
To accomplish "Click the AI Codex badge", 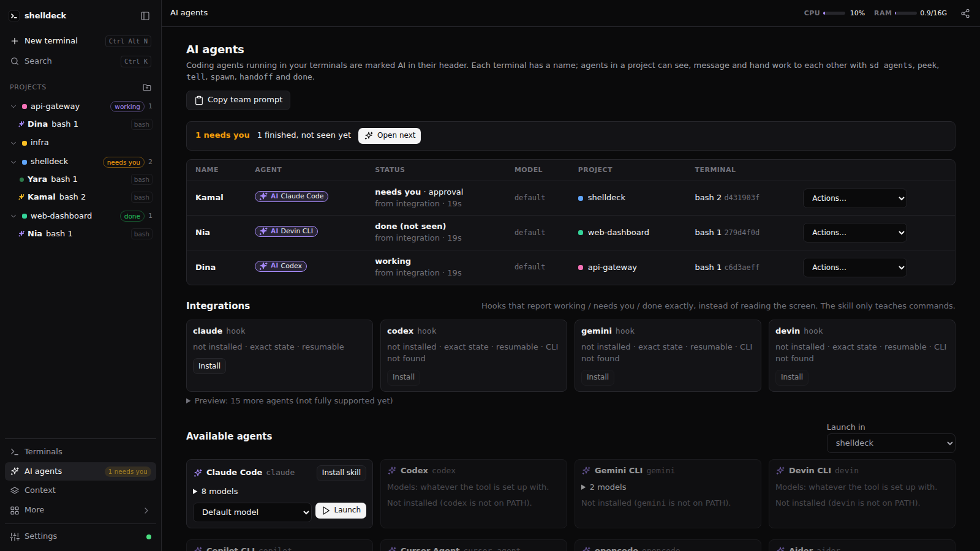I will pos(281,266).
